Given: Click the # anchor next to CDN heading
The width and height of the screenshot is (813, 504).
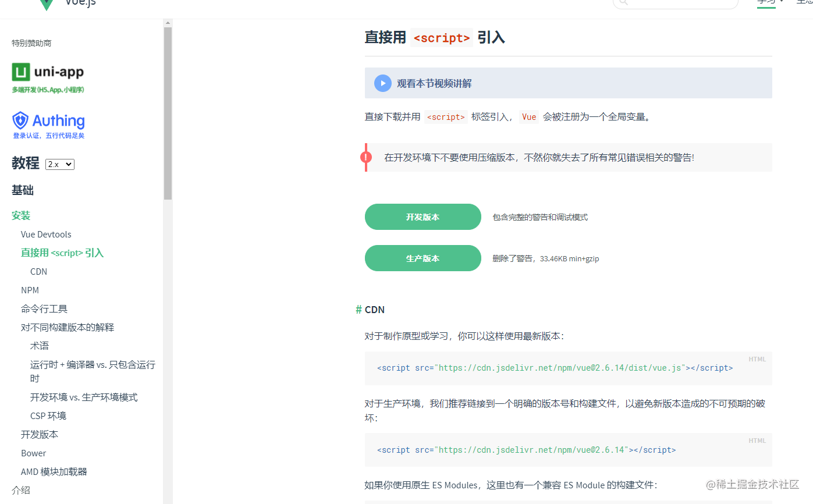Looking at the screenshot, I should point(358,310).
